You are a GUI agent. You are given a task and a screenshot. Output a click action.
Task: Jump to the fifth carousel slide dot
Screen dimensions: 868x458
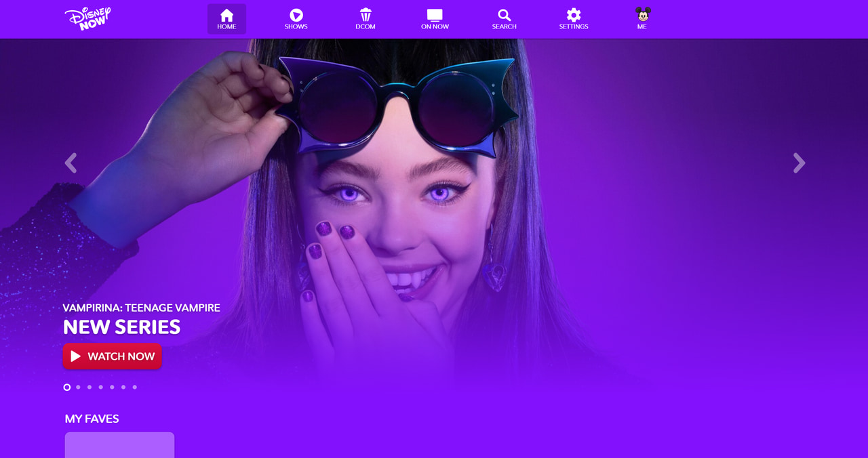tap(112, 388)
